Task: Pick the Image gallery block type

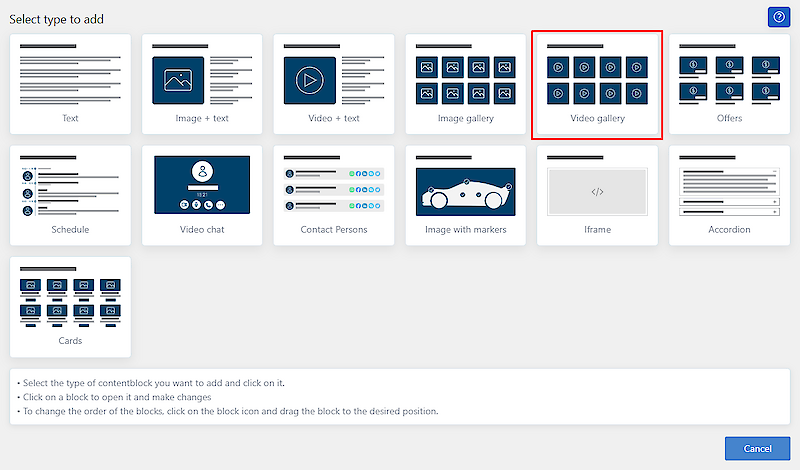Action: point(466,84)
